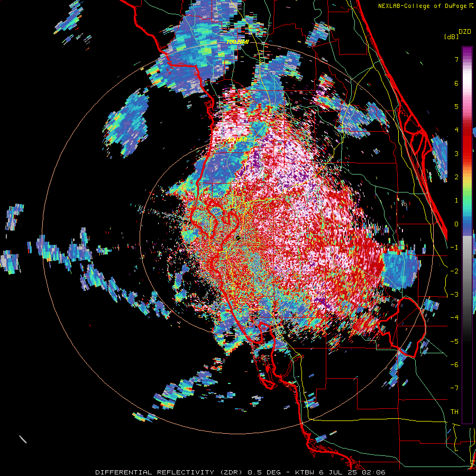Screen dimensions: 476x476
Task: Click the 6 JUL 25 02:06 timestamp
Action: pyautogui.click(x=352, y=472)
